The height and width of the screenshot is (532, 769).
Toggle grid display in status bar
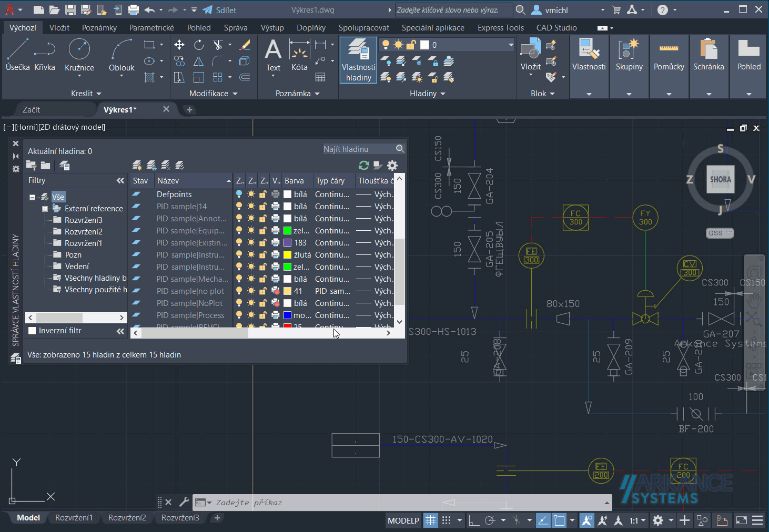click(431, 520)
